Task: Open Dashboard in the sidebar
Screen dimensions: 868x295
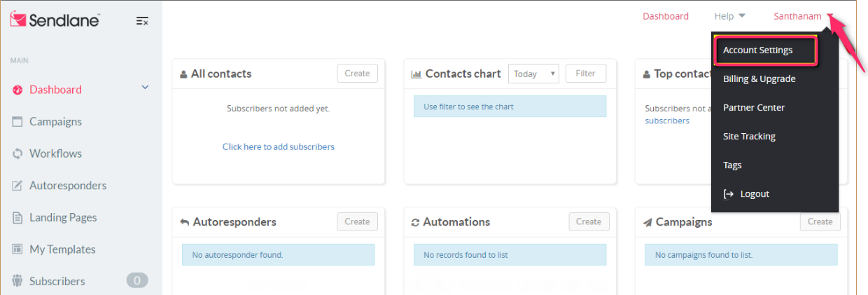Action: point(55,90)
